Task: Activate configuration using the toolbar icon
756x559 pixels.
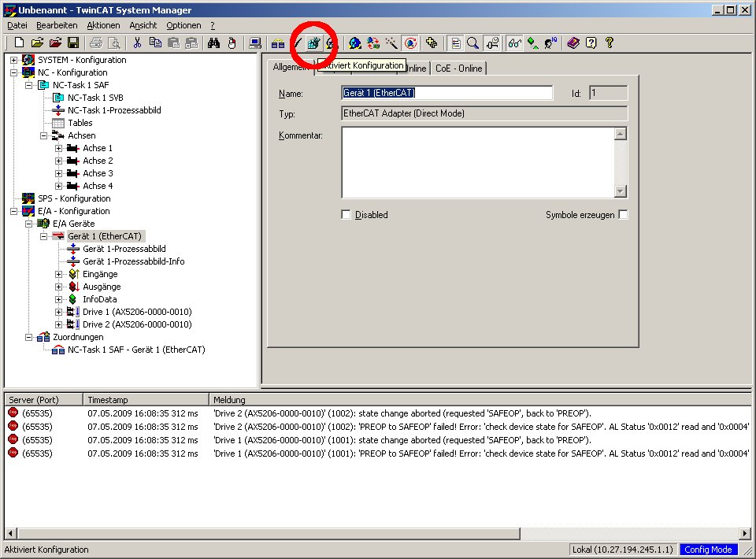Action: 313,43
